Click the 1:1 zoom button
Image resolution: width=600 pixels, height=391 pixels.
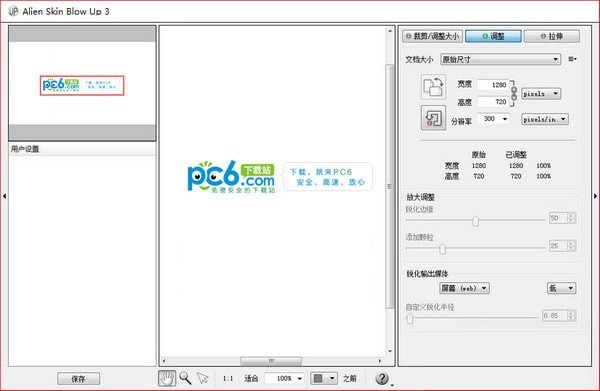click(x=228, y=378)
